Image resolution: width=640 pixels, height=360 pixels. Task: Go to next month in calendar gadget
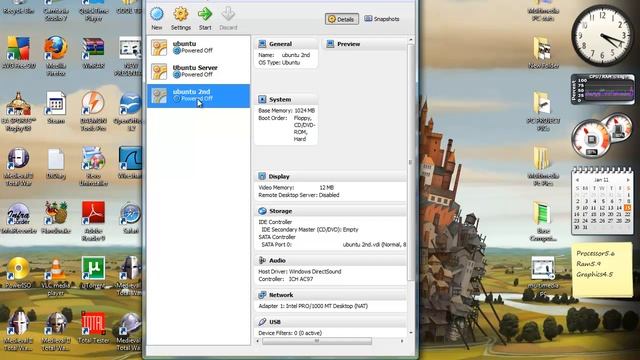coord(628,180)
